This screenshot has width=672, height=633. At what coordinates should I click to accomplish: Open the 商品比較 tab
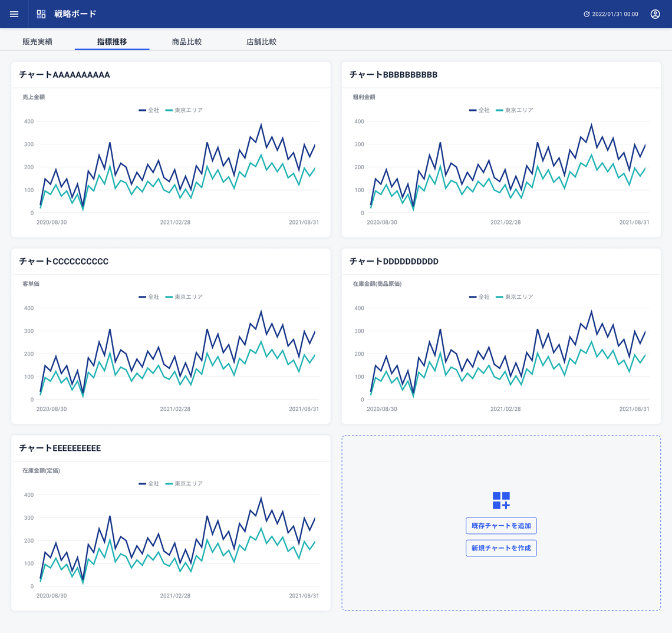pos(187,42)
